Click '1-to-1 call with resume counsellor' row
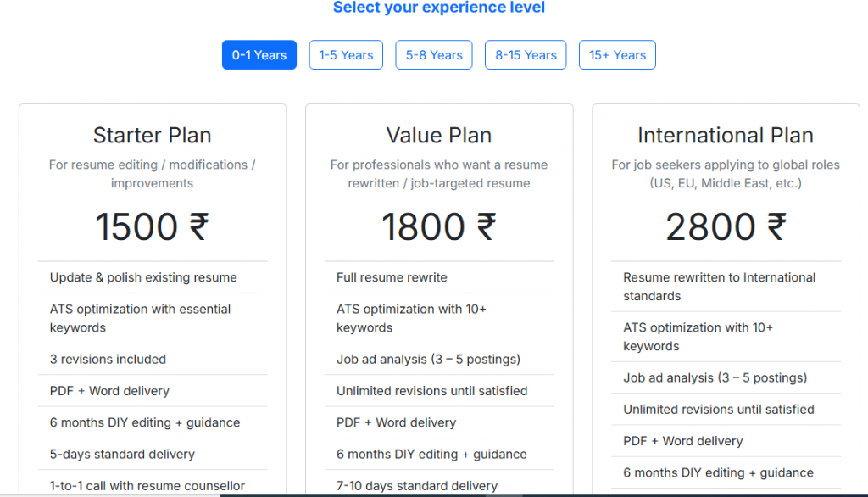 click(147, 486)
